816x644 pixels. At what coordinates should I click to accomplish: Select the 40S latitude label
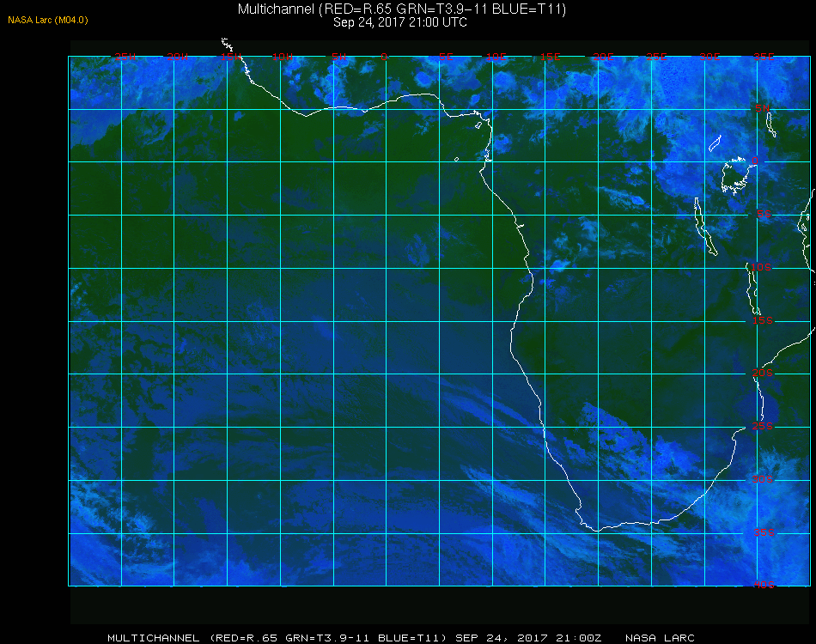764,585
